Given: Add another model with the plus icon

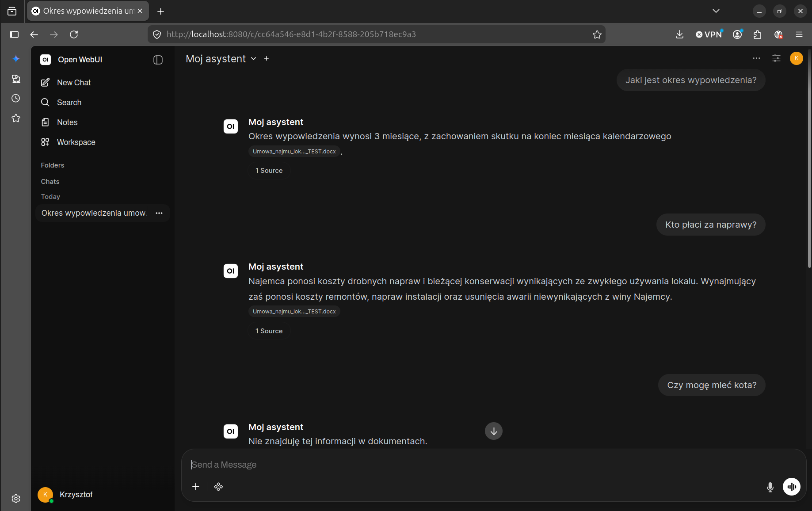Looking at the screenshot, I should click(x=267, y=58).
